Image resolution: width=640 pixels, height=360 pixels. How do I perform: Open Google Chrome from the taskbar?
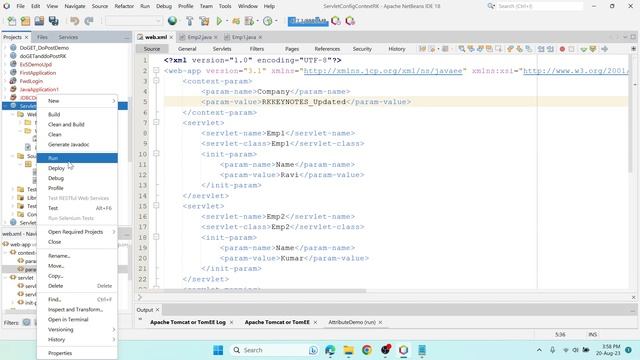pyautogui.click(x=367, y=350)
